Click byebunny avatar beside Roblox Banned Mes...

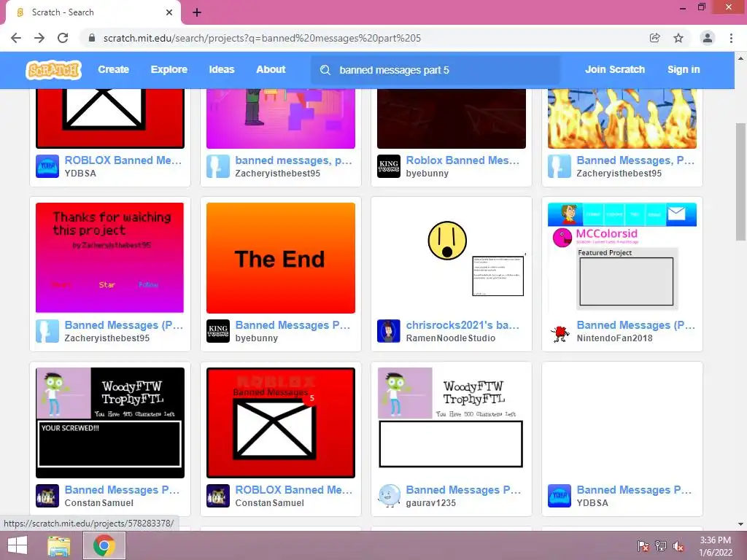pos(389,166)
